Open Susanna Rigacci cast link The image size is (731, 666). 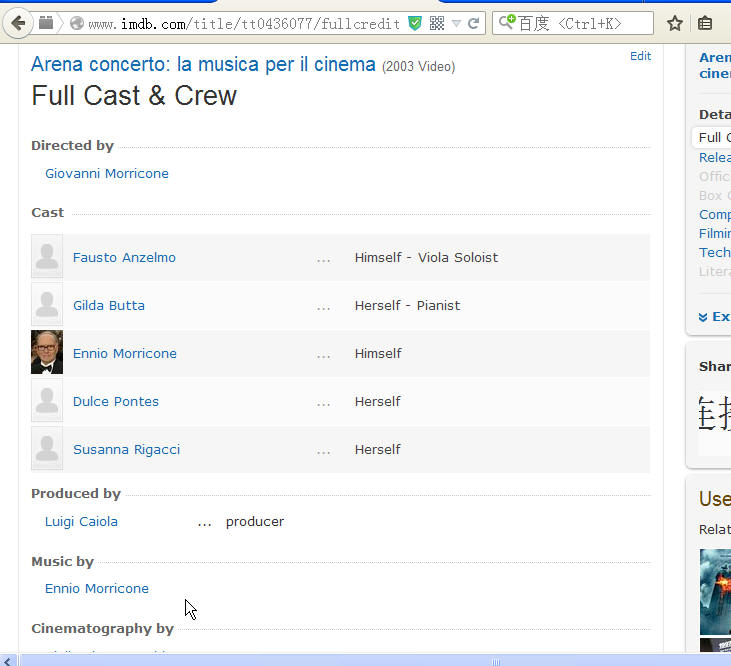pos(127,449)
